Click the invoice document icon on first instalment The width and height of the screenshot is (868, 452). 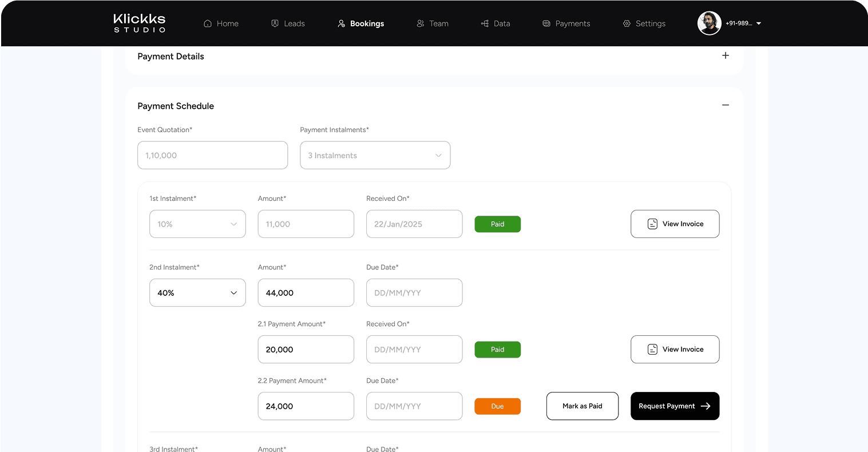[x=652, y=224]
